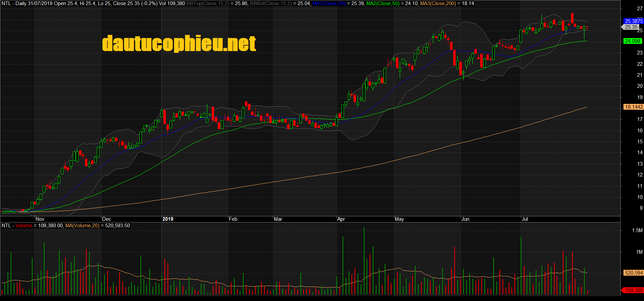Screen dimensions: 644x301
Task: Click the 10 price axis label
Action: click(x=640, y=197)
